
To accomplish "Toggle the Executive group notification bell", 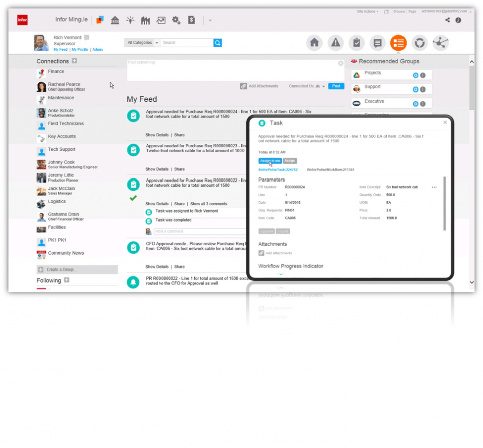I will tap(416, 103).
